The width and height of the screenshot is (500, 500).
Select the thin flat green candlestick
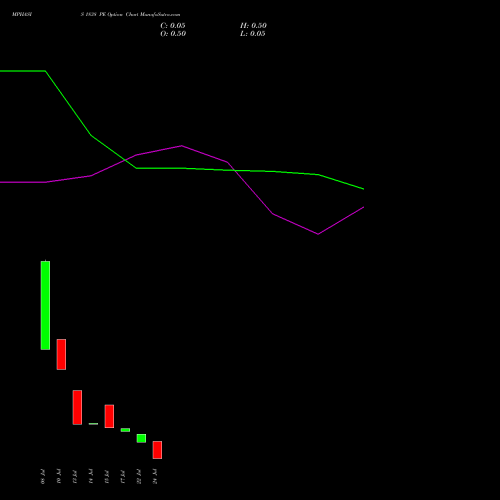(93, 424)
